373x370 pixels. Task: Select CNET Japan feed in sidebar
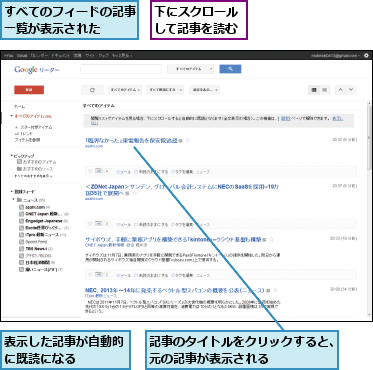click(44, 214)
